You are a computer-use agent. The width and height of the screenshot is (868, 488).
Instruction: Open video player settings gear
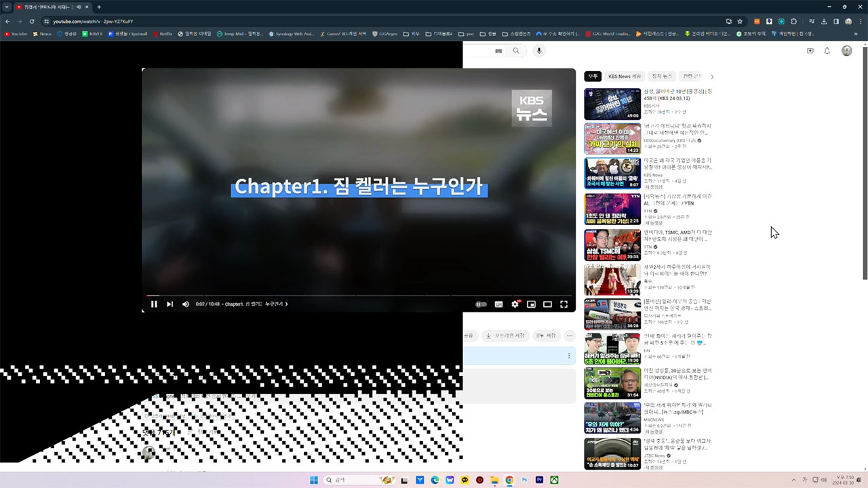[515, 304]
